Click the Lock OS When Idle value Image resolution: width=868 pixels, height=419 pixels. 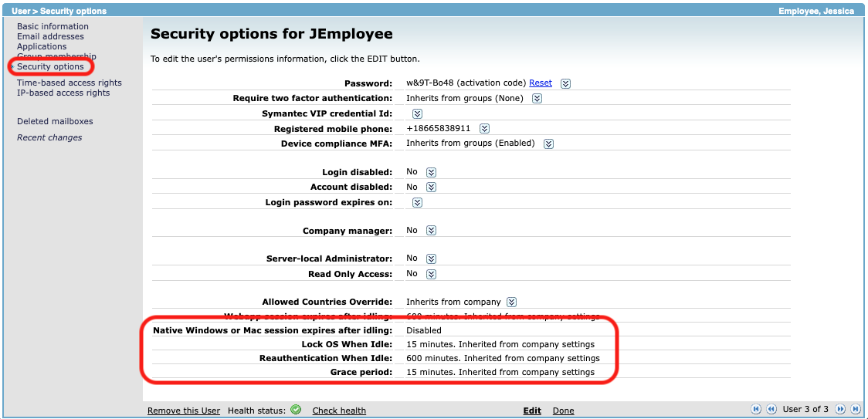coord(500,344)
